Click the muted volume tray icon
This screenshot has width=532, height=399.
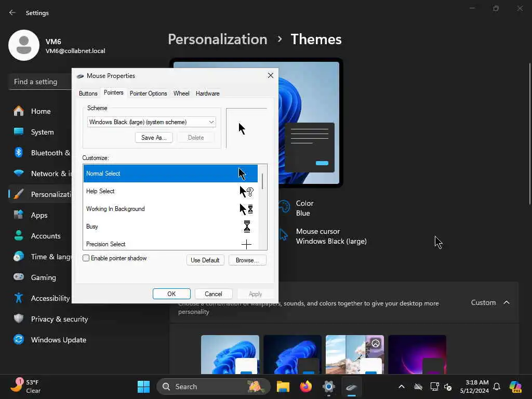pos(448,387)
